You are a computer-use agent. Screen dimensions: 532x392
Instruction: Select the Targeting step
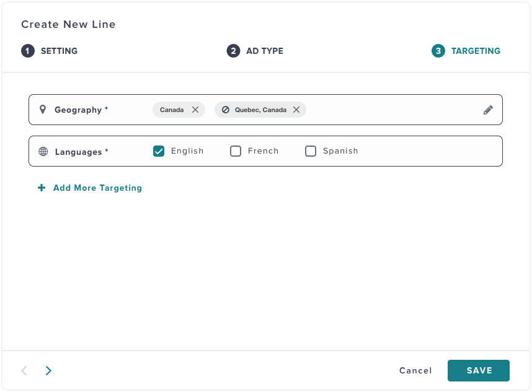[x=466, y=51]
